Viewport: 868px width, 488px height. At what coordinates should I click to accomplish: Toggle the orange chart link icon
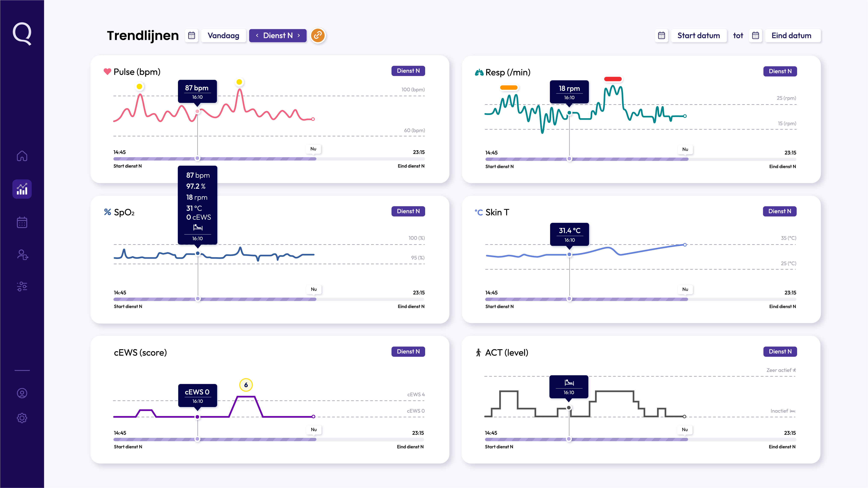click(x=318, y=35)
